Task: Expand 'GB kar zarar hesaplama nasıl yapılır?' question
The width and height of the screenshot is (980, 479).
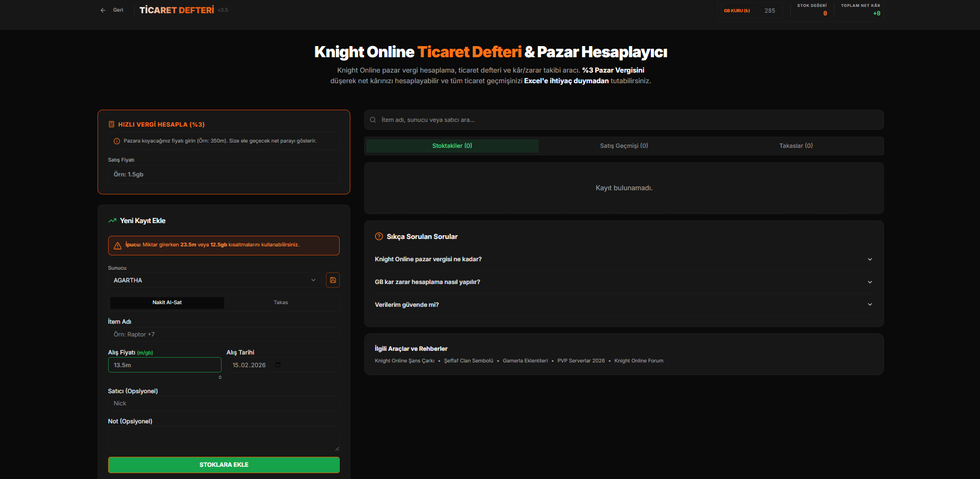Action: (623, 282)
